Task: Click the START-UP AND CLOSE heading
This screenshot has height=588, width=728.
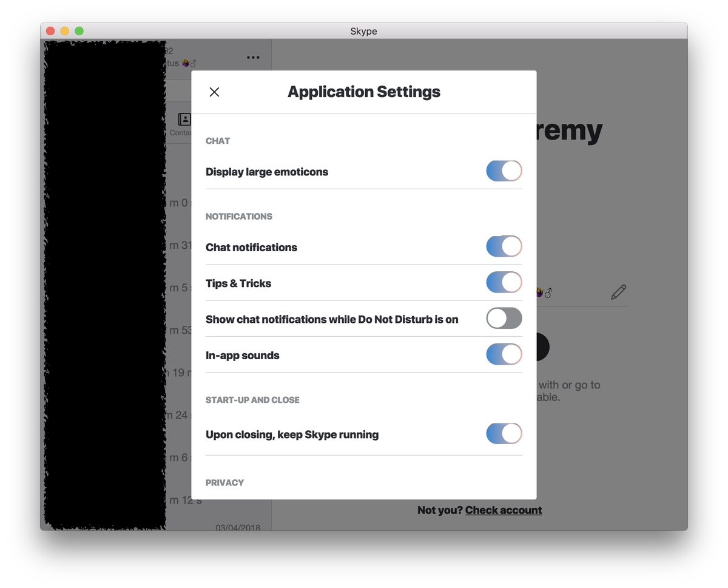Action: 252,400
